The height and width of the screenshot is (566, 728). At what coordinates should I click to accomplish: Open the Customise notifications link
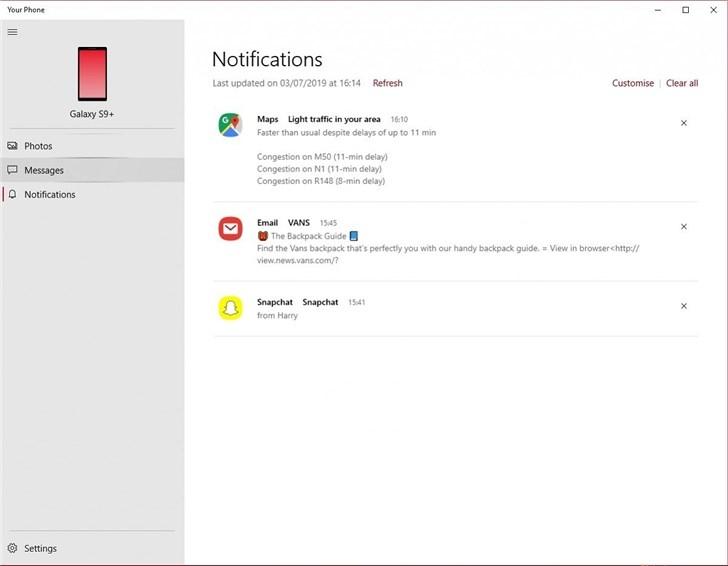click(632, 83)
